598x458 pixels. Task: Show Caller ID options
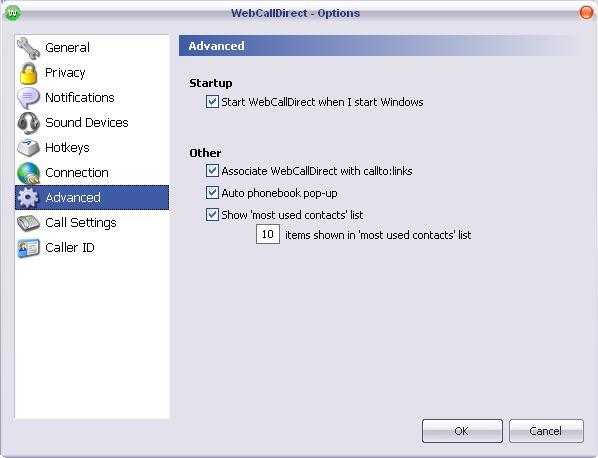tap(92, 247)
